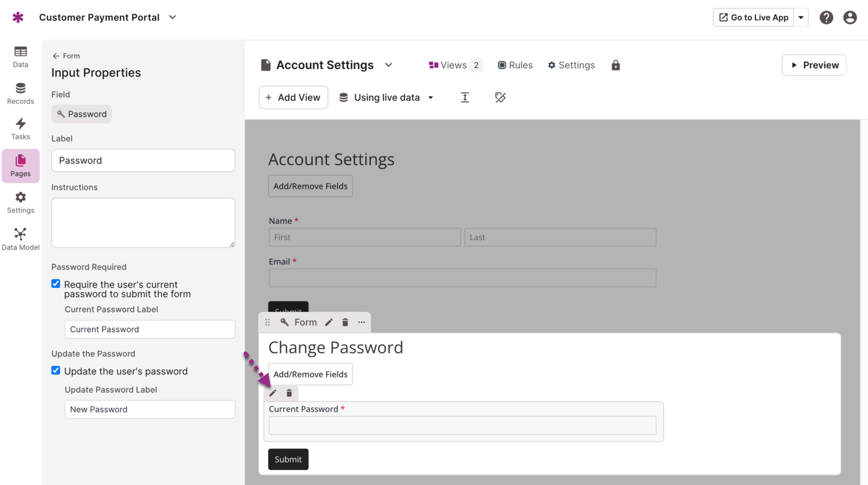
Task: Open the Data Model section
Action: [x=20, y=239]
